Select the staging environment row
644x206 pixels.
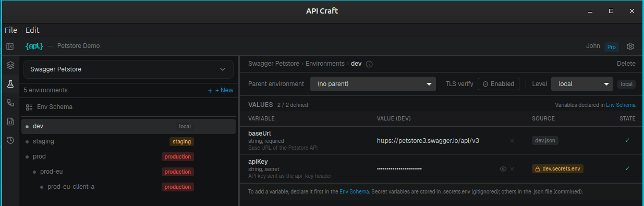[128, 141]
